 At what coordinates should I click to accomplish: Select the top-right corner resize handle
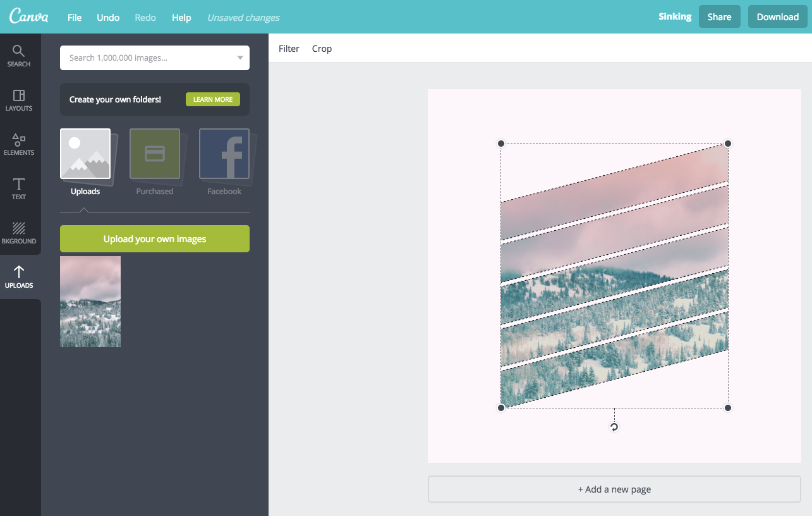click(728, 144)
